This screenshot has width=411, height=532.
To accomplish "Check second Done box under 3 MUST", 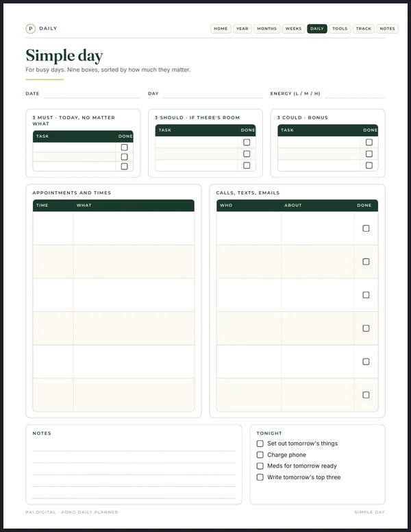I will tap(125, 157).
